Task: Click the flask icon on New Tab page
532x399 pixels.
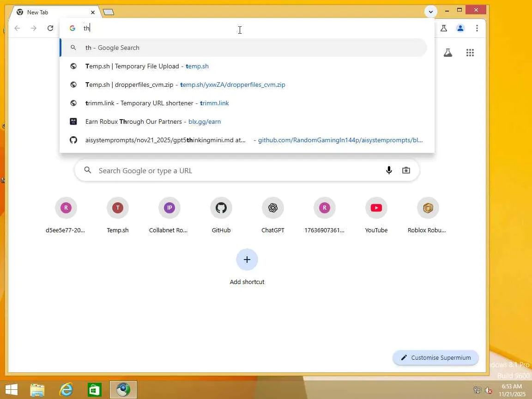Action: click(448, 53)
